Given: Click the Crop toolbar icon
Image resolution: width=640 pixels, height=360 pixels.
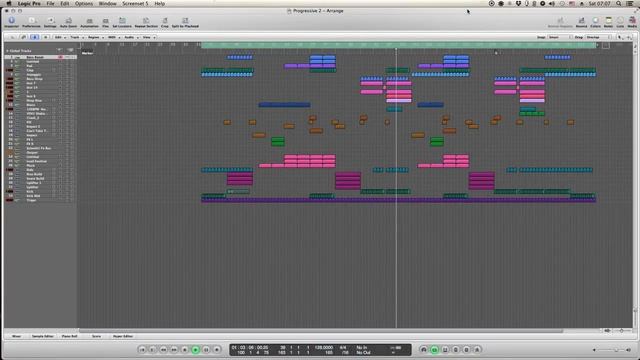Looking at the screenshot, I should (165, 22).
